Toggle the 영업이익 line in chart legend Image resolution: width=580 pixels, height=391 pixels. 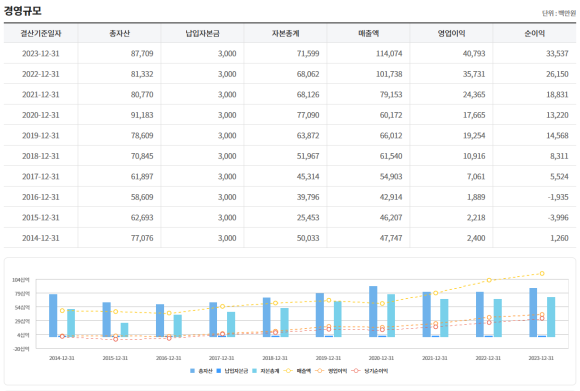pyautogui.click(x=331, y=371)
